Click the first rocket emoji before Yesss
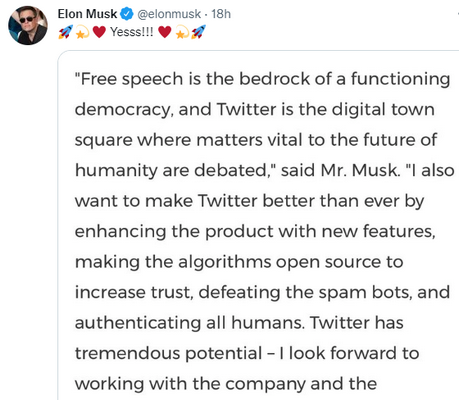Image resolution: width=459 pixels, height=400 pixels. [65, 32]
